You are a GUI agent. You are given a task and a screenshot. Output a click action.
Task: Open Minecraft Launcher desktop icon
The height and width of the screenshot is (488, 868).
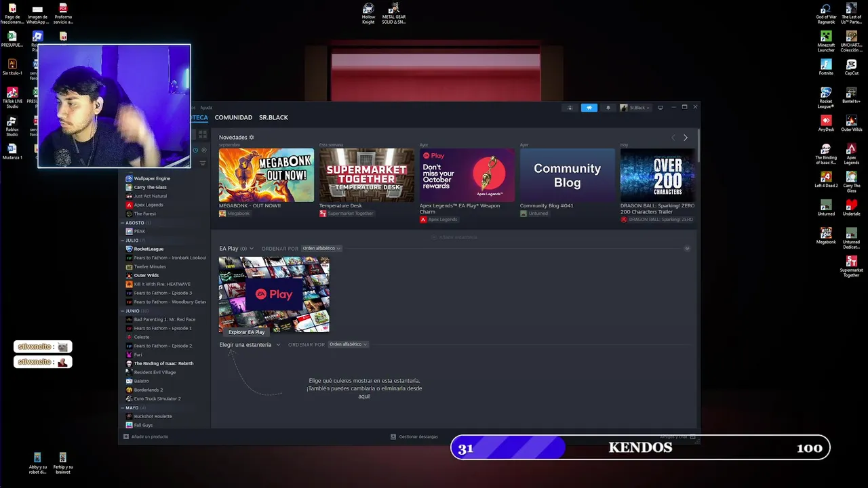826,41
